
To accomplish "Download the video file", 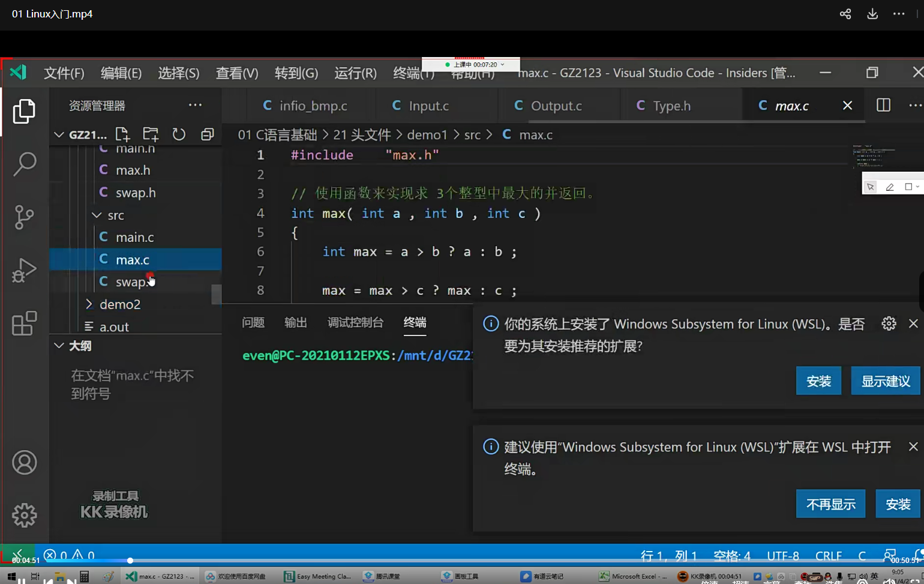I will [872, 14].
